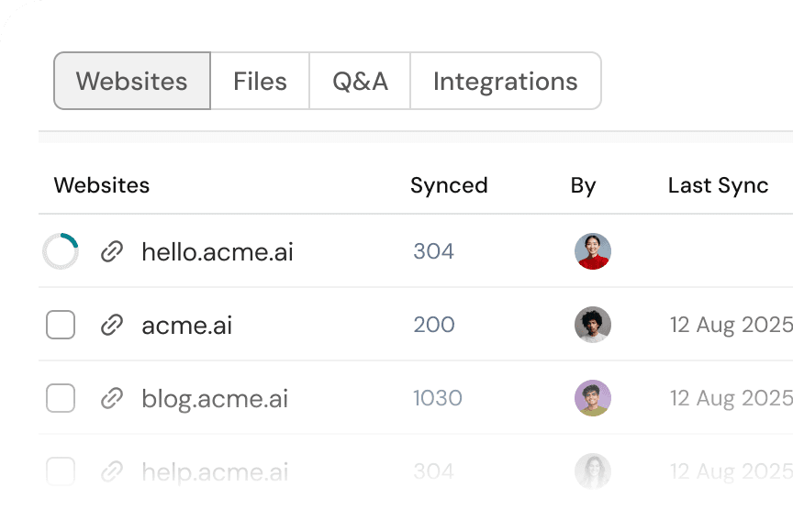Open user avatar on hello.acme.ai row
The width and height of the screenshot is (793, 532).
pos(593,251)
